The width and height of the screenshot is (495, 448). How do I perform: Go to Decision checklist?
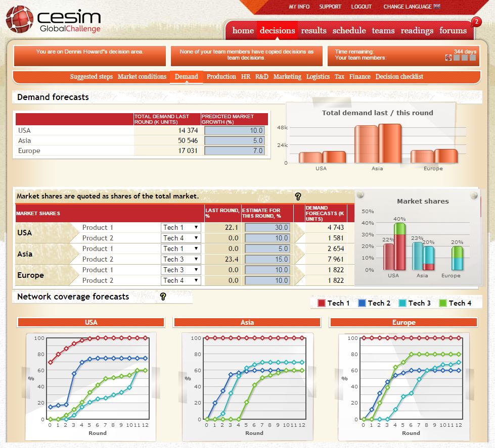coord(399,77)
